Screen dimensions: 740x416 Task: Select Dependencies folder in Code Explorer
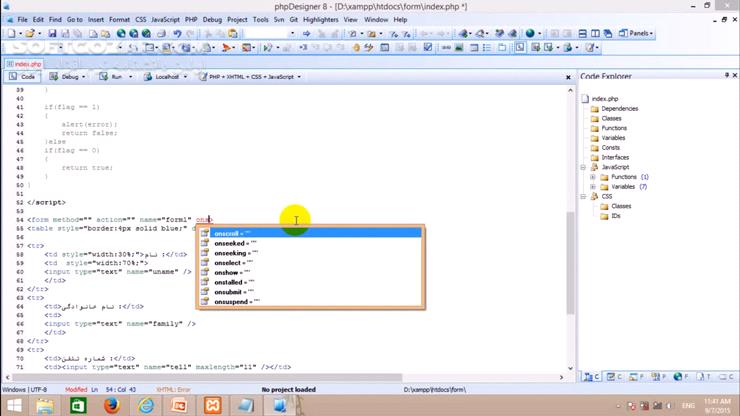(619, 109)
